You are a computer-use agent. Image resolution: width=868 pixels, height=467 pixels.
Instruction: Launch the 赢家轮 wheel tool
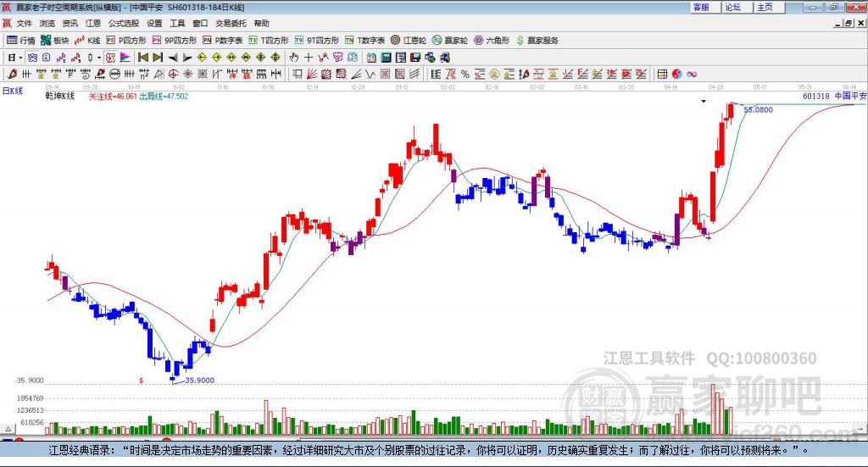450,41
